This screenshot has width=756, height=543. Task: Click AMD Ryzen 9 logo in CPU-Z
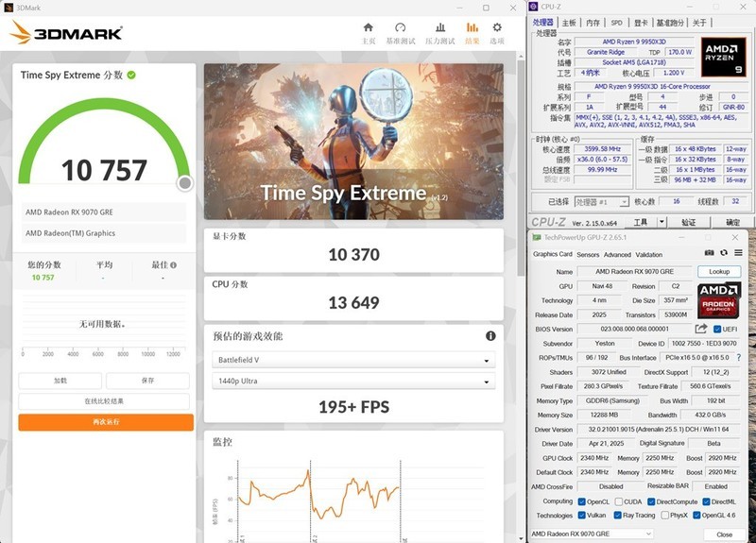(x=723, y=58)
